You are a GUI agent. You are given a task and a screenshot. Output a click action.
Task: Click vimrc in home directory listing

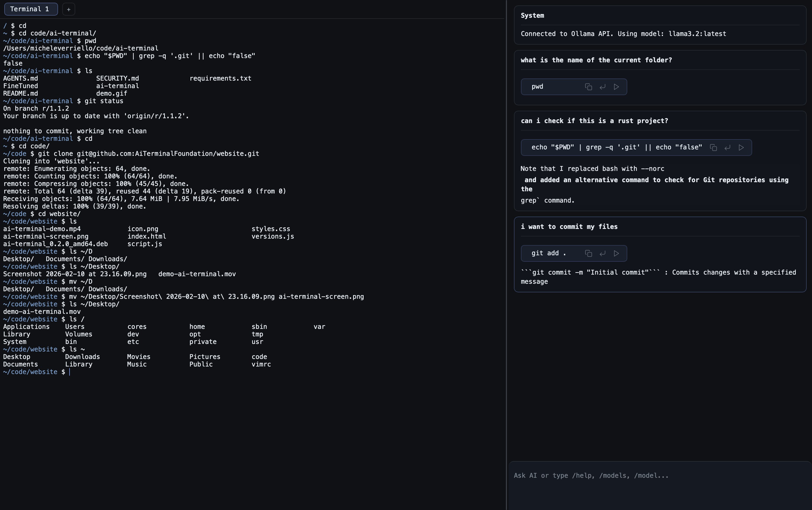261,364
